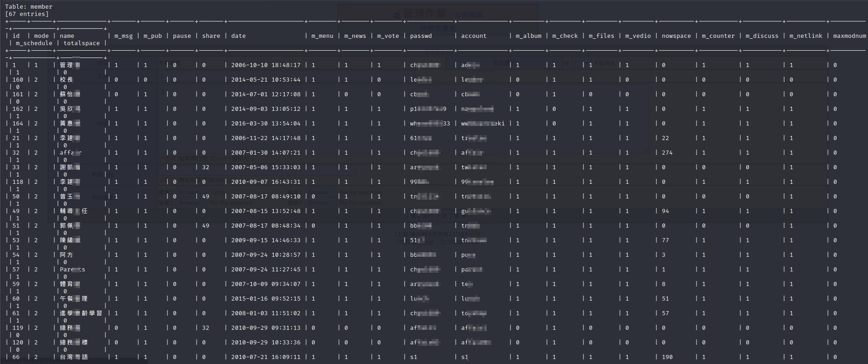Click the date "2016-03-30 13:54:04"
Screen dimensions: 868x364
point(266,124)
